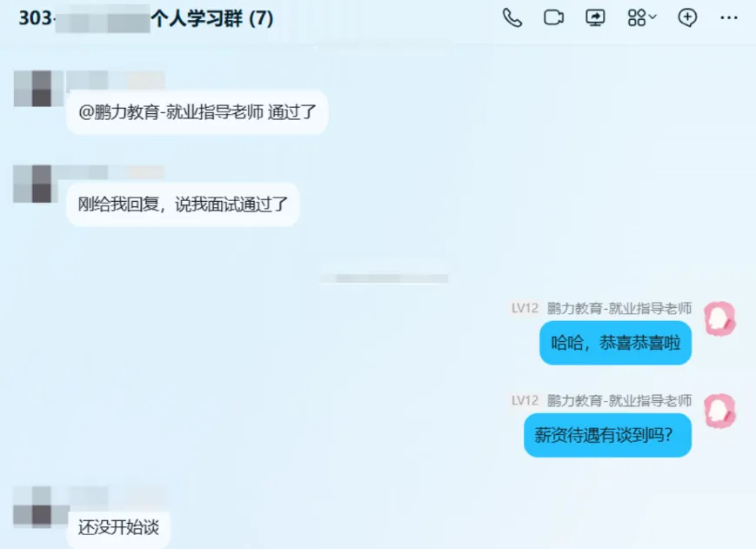
Task: Open the teacher avatar beside 薪资待遇有谈到吗?
Action: click(x=719, y=412)
